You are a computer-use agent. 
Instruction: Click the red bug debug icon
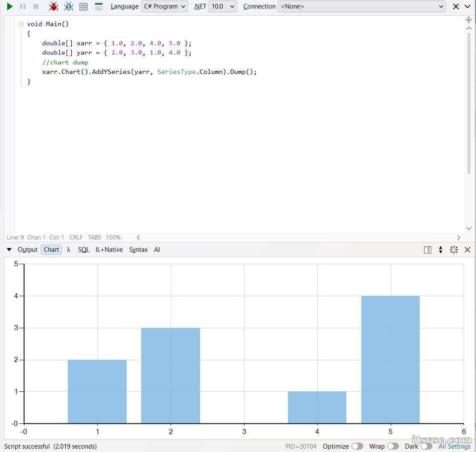coord(53,6)
